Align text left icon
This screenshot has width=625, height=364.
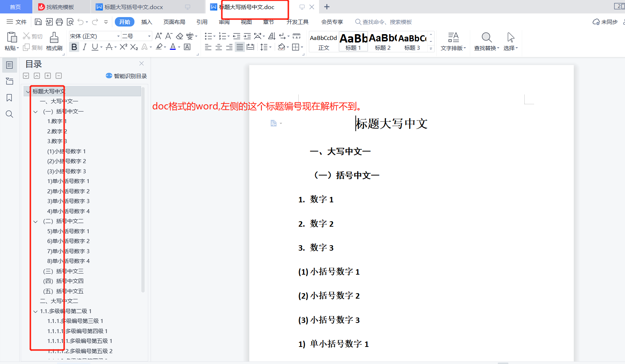pos(208,47)
